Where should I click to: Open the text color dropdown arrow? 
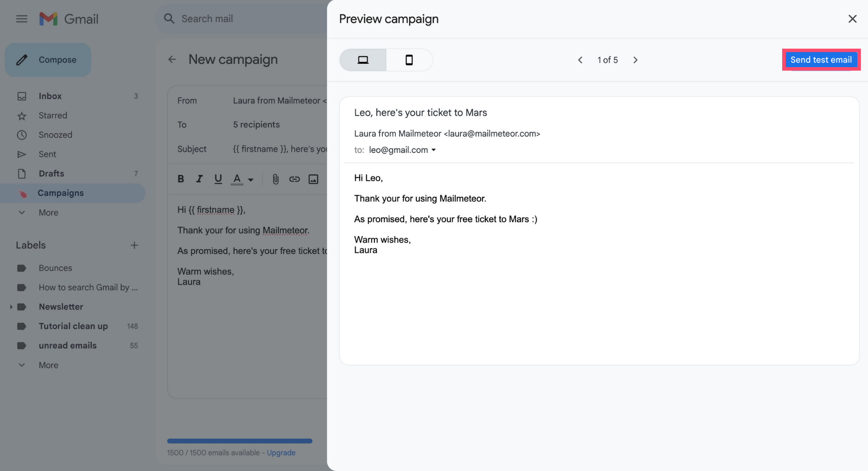251,180
